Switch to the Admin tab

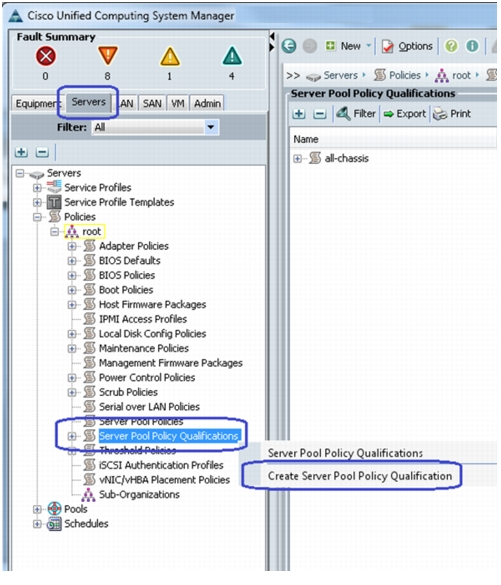point(207,103)
